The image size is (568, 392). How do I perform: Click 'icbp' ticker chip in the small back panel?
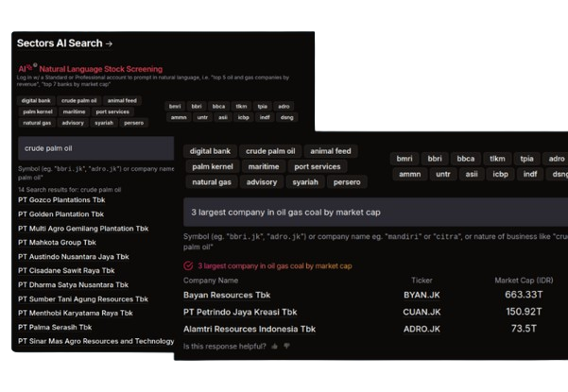click(x=244, y=118)
